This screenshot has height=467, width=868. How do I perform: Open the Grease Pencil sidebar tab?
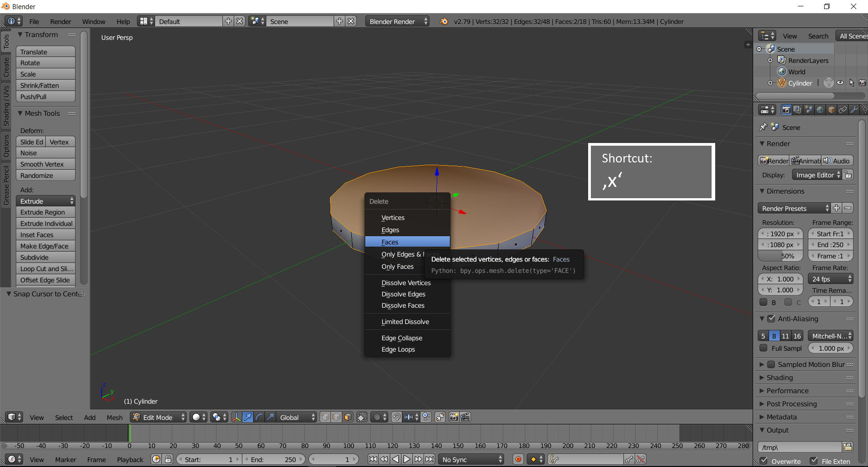coord(6,185)
